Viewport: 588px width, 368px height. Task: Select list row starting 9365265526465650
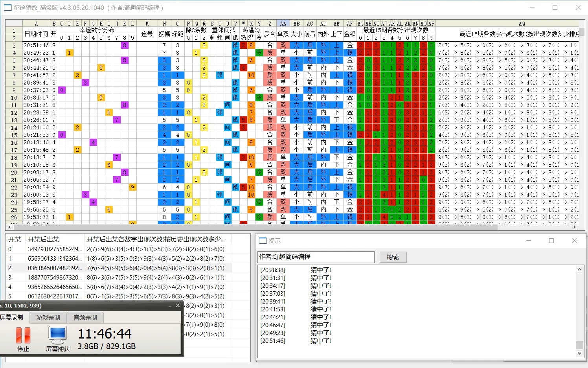(119, 287)
